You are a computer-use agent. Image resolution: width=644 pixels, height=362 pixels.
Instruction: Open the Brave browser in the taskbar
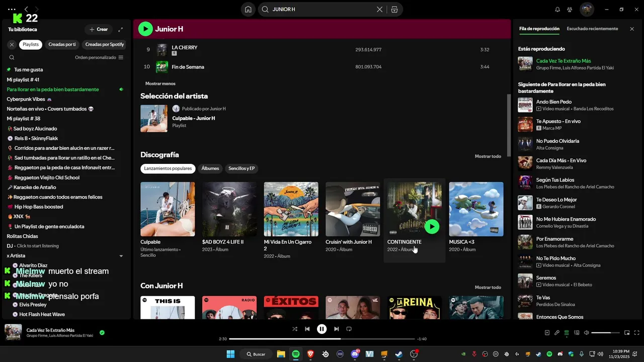(310, 354)
